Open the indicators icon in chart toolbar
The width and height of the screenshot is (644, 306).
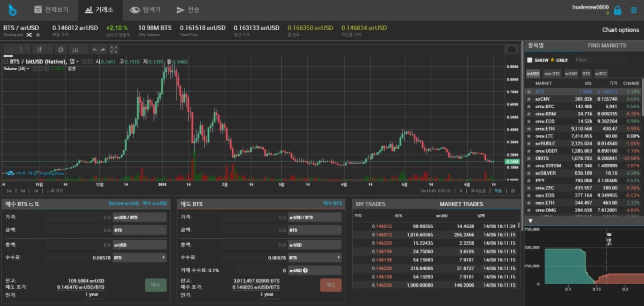(76, 50)
